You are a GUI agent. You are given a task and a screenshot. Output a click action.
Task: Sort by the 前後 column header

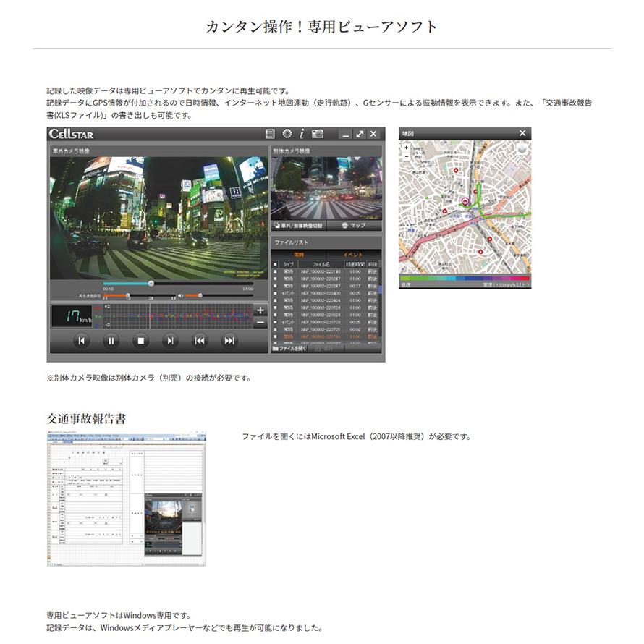click(x=373, y=265)
